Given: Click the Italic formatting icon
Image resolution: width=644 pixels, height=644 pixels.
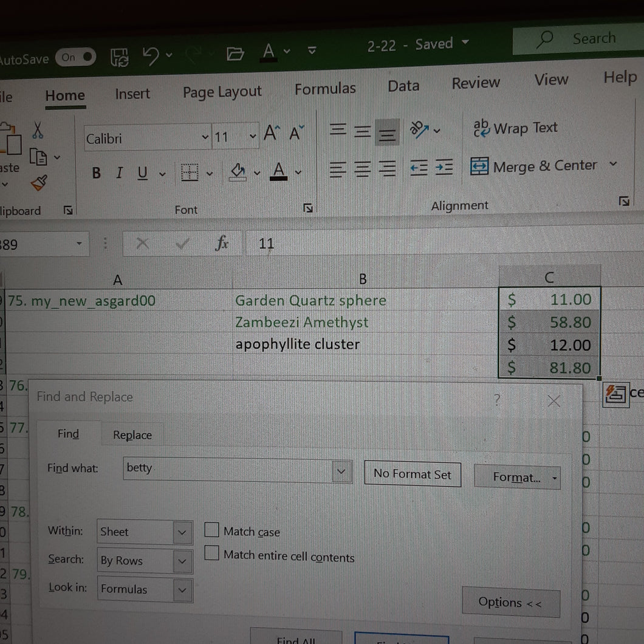Looking at the screenshot, I should tap(119, 173).
